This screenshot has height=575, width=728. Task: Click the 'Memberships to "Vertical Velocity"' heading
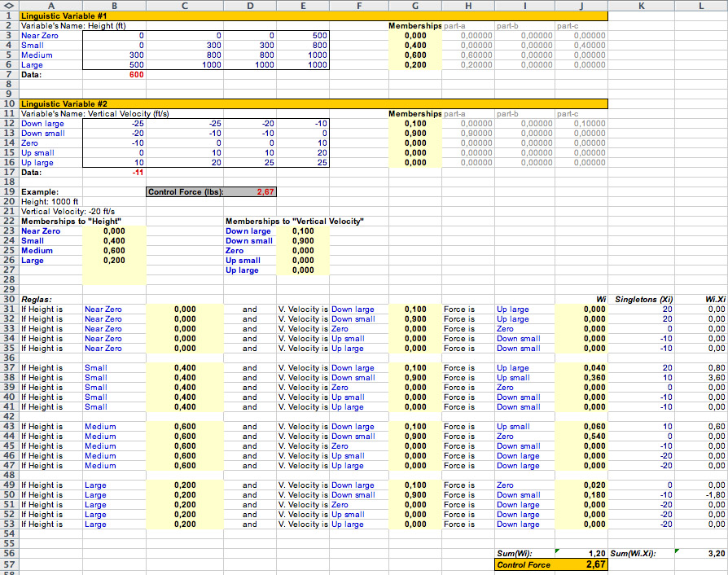click(x=294, y=221)
